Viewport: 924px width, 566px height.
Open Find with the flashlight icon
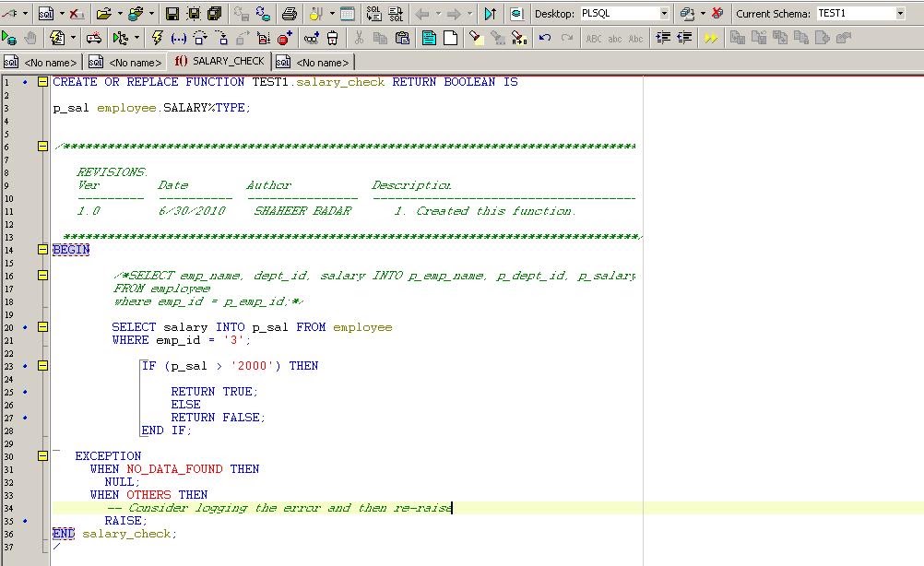(476, 38)
